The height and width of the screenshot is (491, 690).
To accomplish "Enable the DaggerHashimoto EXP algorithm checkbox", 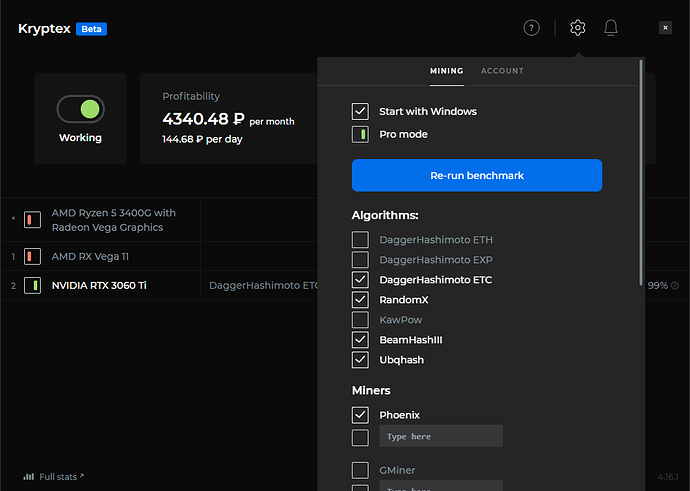I will [360, 260].
